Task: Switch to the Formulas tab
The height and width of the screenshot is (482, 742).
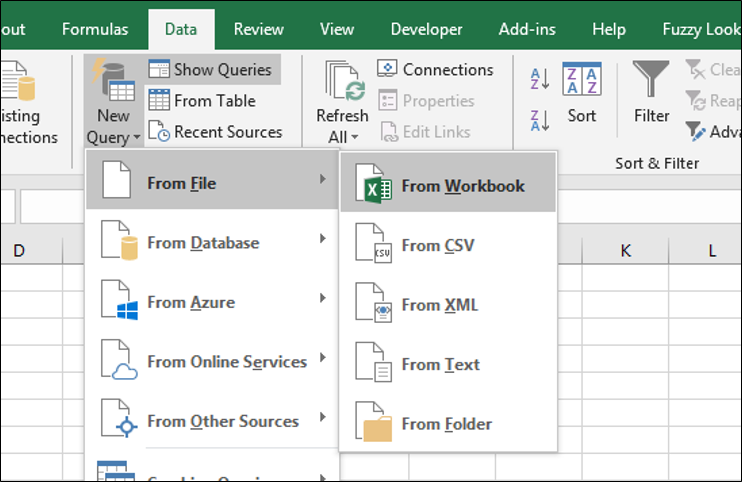Action: pos(95,29)
